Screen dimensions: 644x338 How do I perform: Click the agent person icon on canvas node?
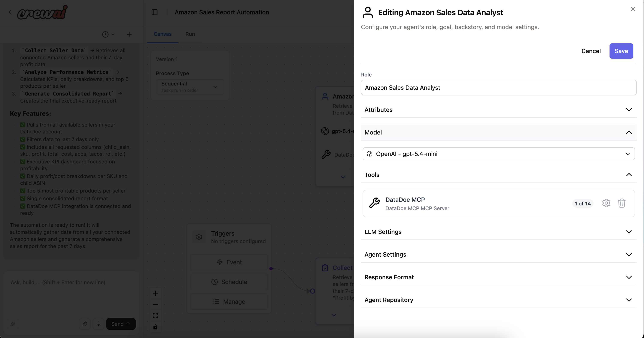325,97
